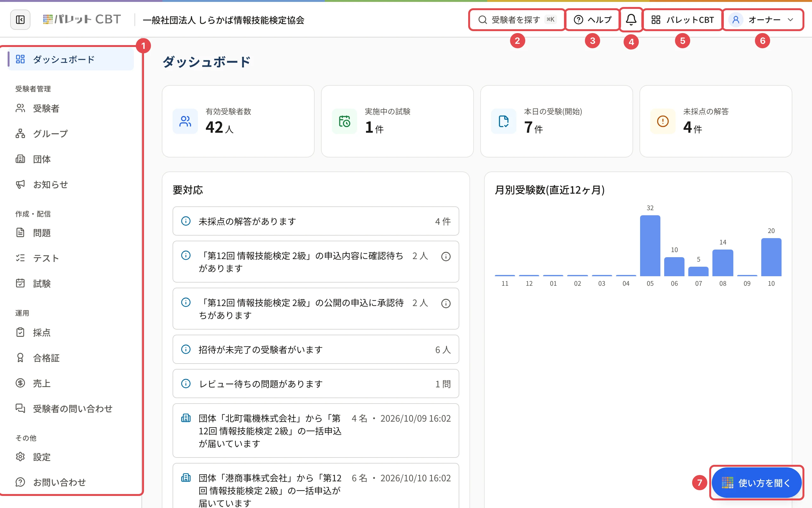Click the お知らせ megaphone icon
This screenshot has height=508, width=812.
coord(20,184)
